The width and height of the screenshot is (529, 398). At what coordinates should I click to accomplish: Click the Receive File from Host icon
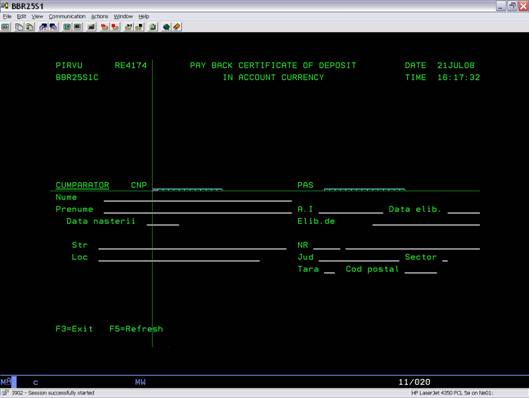[53, 27]
